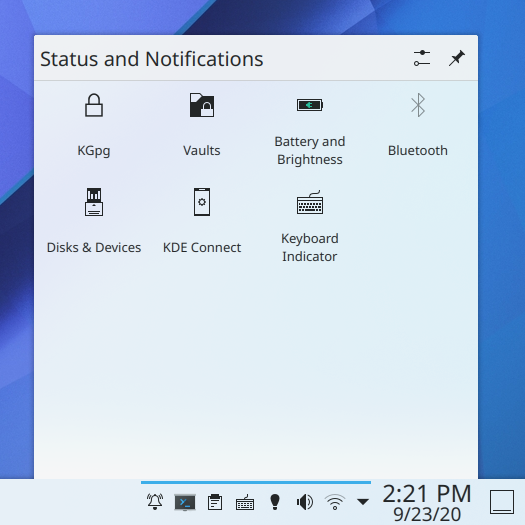Image resolution: width=525 pixels, height=525 pixels.
Task: Click the Show Desktop button
Action: [x=502, y=502]
